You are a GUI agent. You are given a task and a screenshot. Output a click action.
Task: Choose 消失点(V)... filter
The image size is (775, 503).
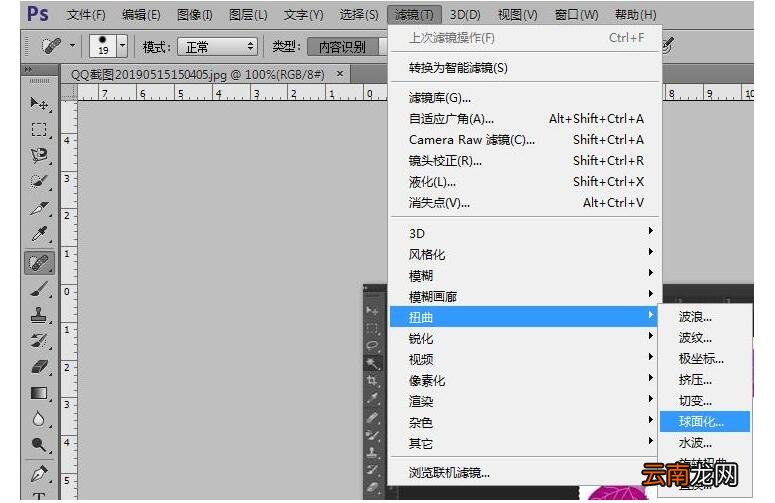tap(525, 203)
